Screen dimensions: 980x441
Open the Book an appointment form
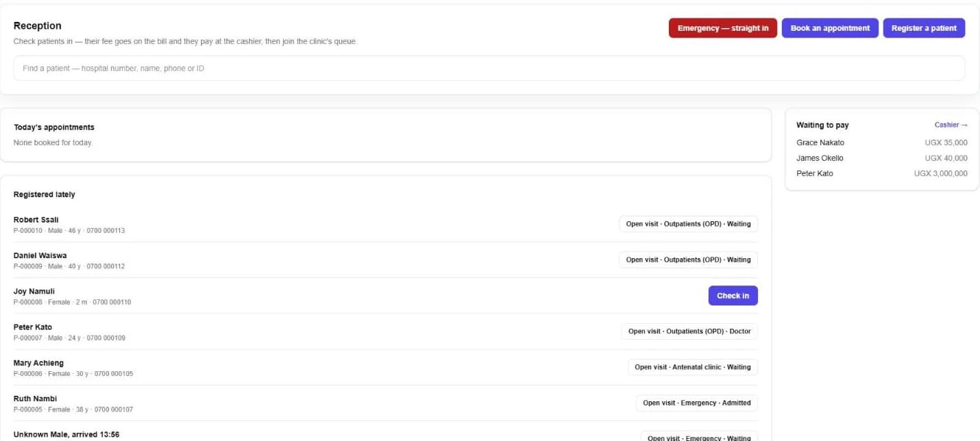pos(830,28)
